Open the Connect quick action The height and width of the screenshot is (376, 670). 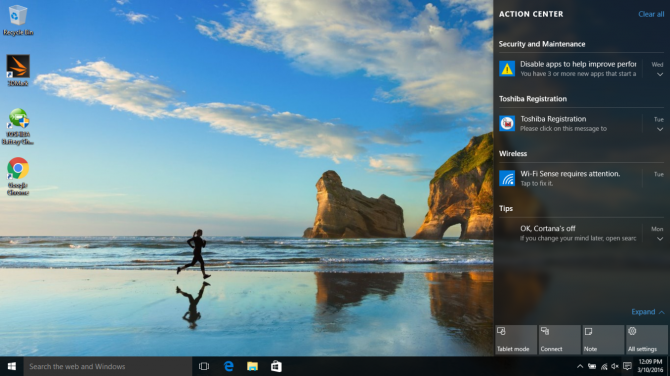pos(559,340)
